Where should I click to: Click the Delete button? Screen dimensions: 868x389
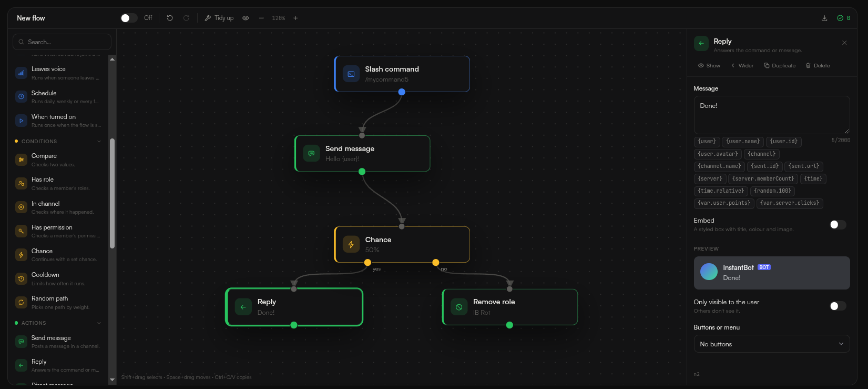point(818,66)
